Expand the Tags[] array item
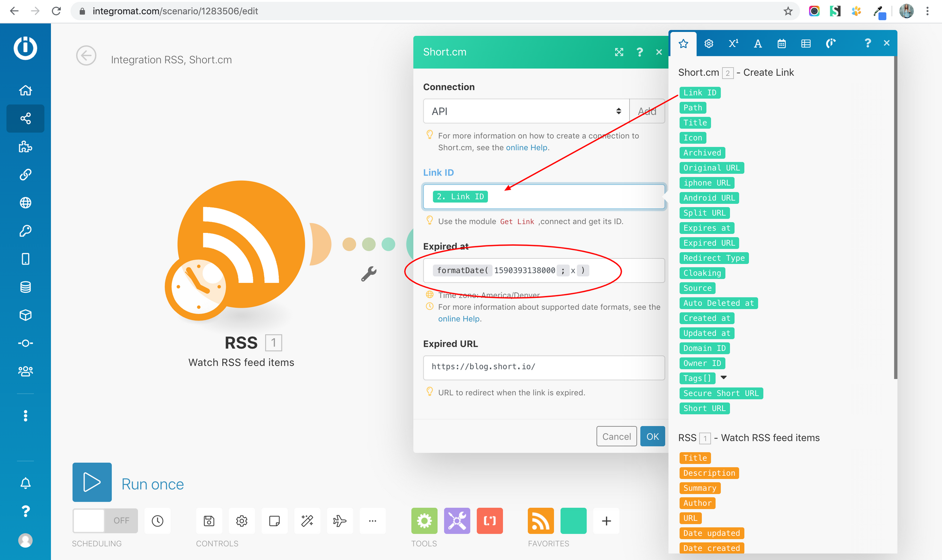The width and height of the screenshot is (942, 560). click(724, 377)
